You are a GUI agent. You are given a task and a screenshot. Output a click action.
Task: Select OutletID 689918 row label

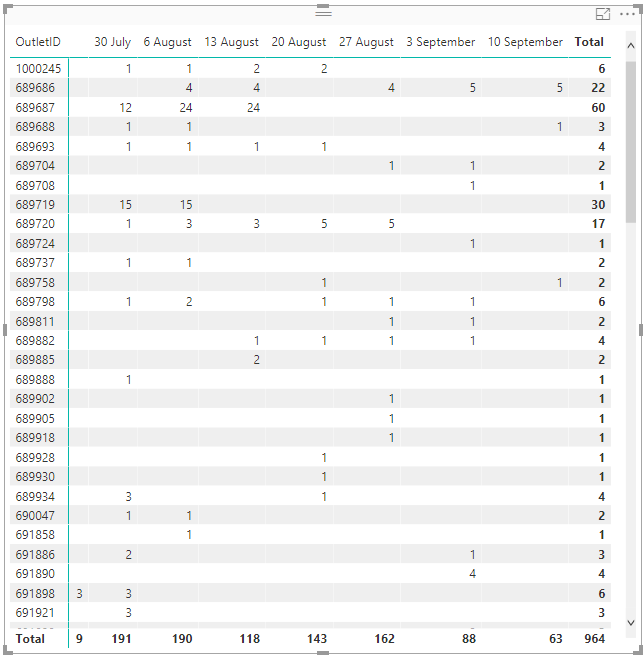[35, 437]
